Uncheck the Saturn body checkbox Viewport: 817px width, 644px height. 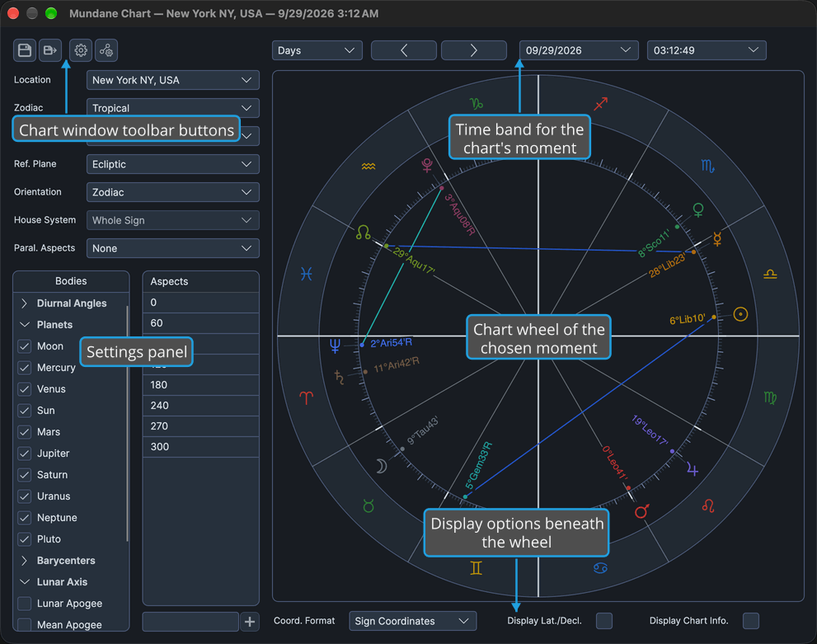point(25,475)
